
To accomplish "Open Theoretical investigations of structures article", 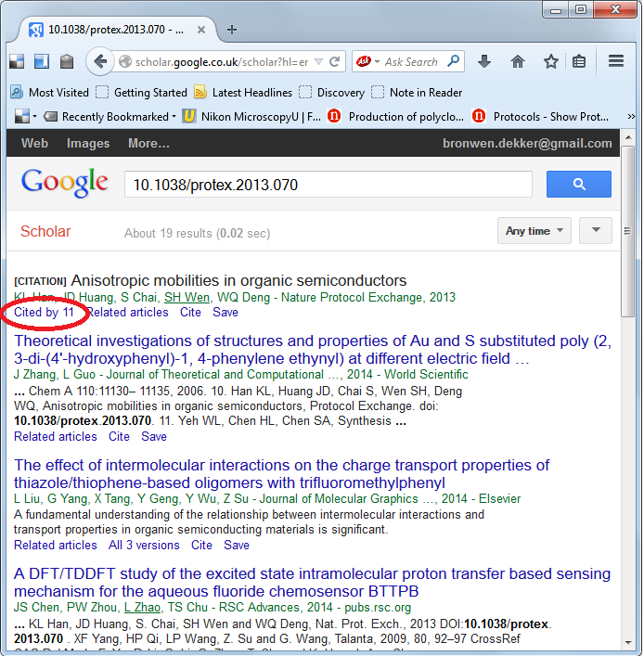I will click(312, 349).
